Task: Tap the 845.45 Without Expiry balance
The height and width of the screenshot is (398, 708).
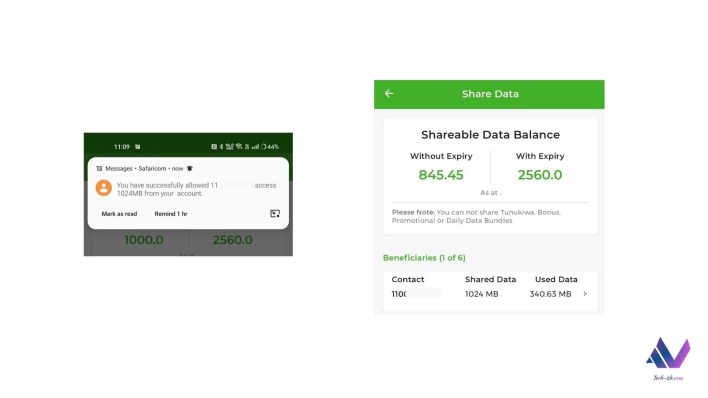Action: pos(441,175)
